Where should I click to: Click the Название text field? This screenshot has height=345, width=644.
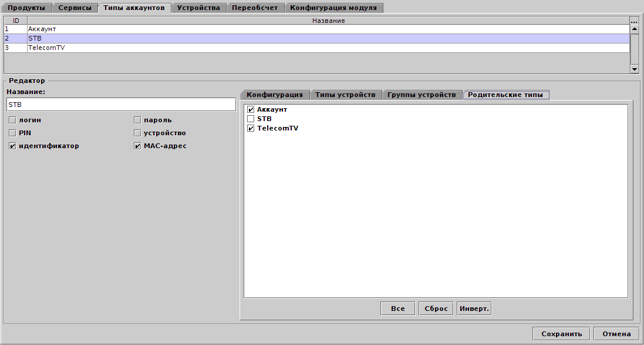121,105
